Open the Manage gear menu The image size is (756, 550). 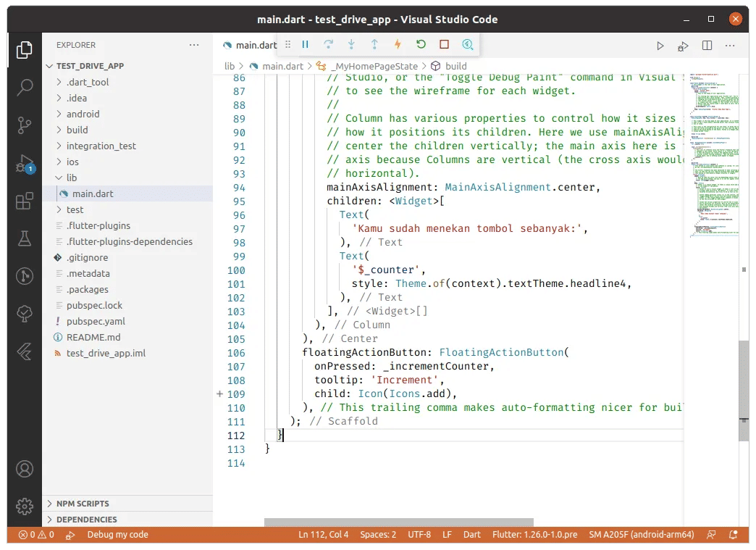(24, 506)
